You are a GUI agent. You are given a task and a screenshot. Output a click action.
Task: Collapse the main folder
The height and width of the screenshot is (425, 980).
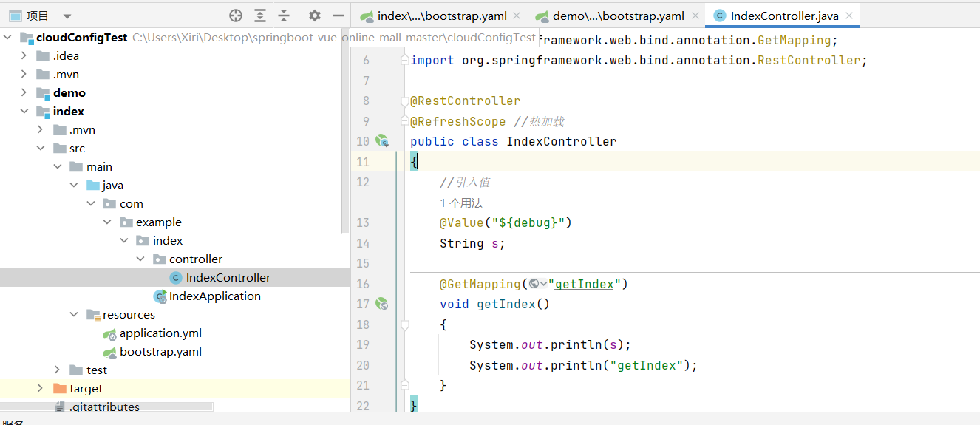click(58, 166)
